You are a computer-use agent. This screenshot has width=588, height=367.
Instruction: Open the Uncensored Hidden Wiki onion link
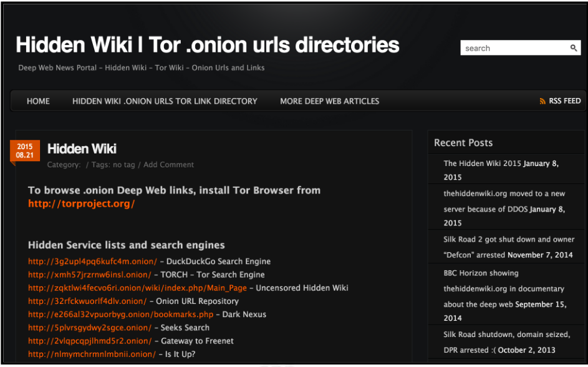(x=137, y=288)
